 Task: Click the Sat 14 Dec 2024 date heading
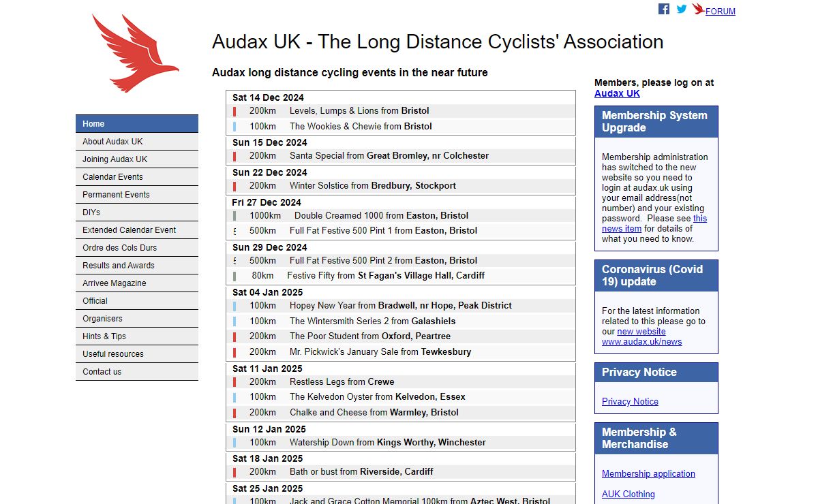tap(268, 97)
